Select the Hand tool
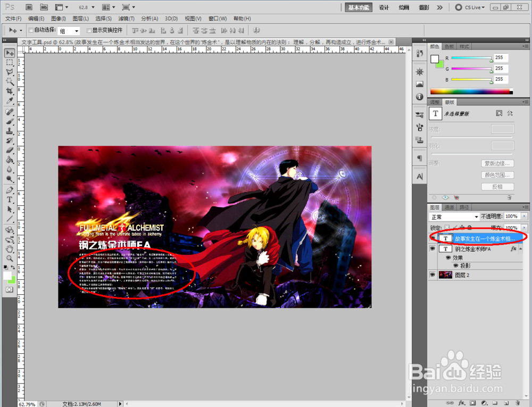Screen dimensions: 532x407 tap(10, 249)
